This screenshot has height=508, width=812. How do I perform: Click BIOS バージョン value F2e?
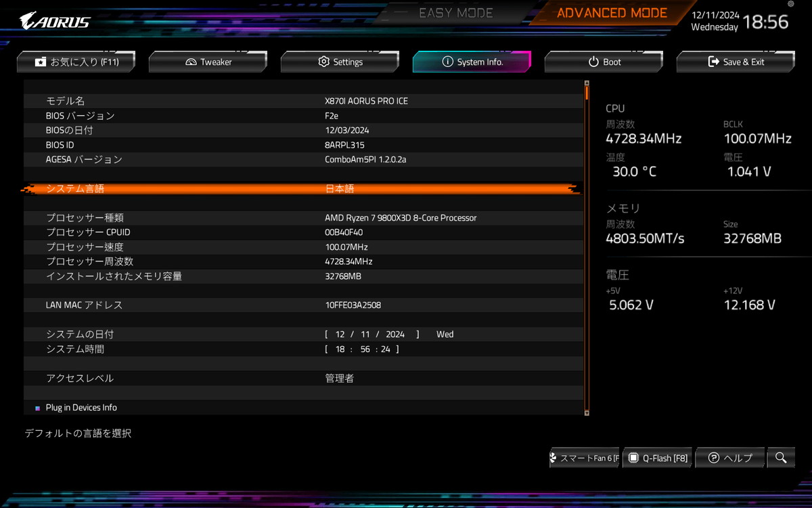332,116
